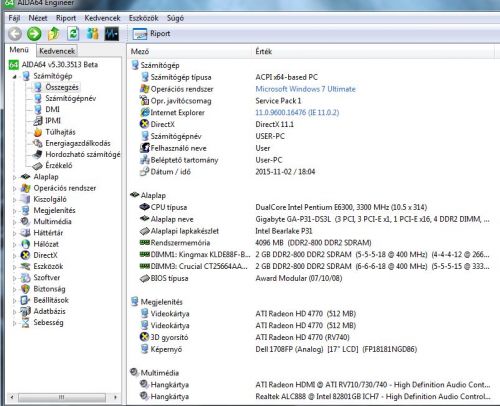This screenshot has width=500, height=406.
Task: Expand the Hálózat tree node
Action: tap(14, 245)
